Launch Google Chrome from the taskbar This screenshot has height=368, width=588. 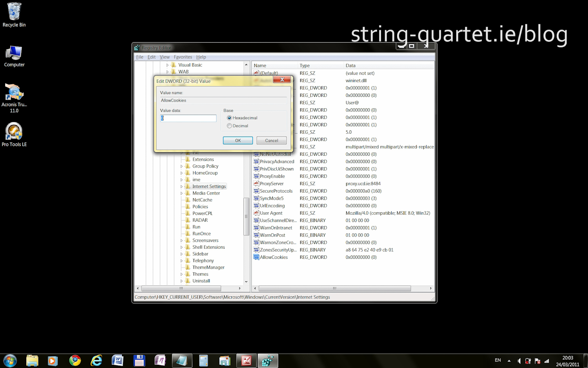pyautogui.click(x=75, y=361)
